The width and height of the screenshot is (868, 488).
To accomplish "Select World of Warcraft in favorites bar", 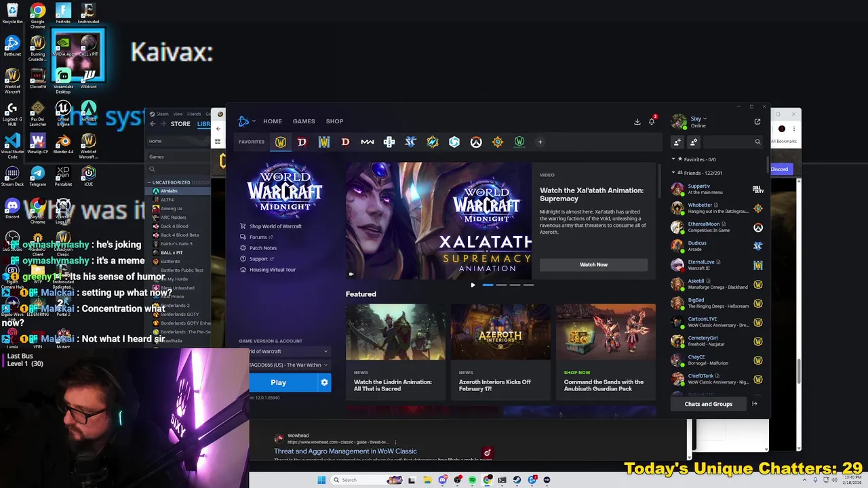I will pyautogui.click(x=281, y=142).
